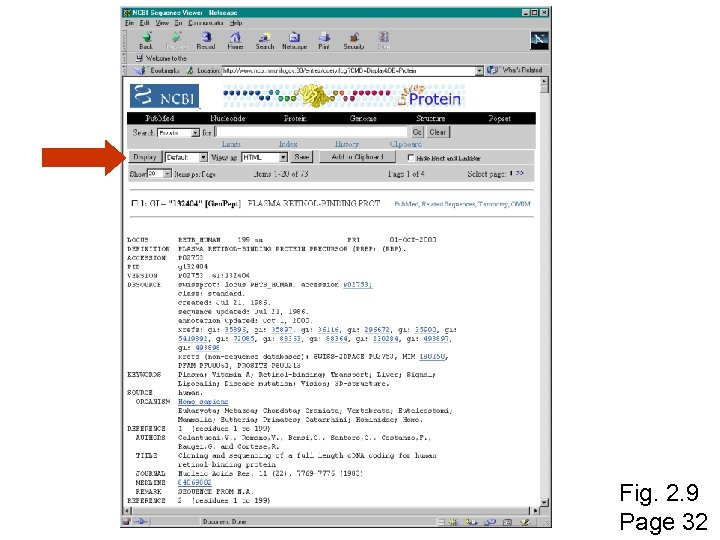Open the History link

click(x=347, y=144)
